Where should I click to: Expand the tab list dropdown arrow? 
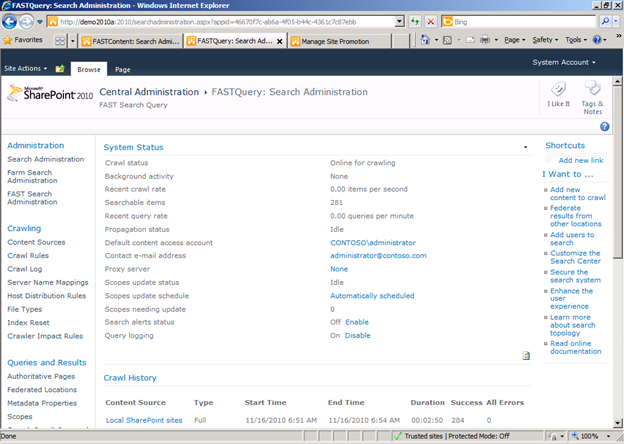coord(72,41)
